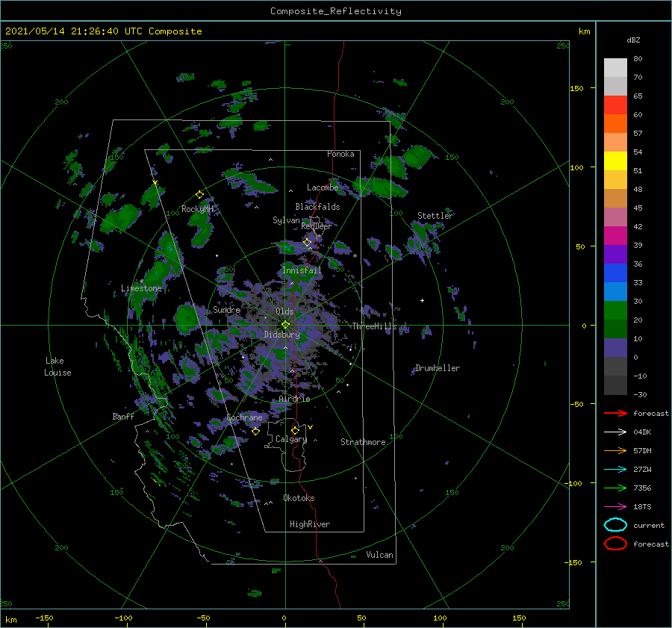The width and height of the screenshot is (672, 628).
Task: Click the cyan current ellipse icon
Action: coord(615,525)
